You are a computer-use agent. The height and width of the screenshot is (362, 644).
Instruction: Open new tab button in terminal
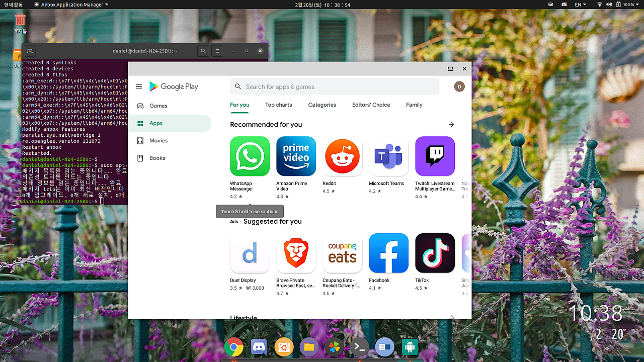[x=30, y=51]
